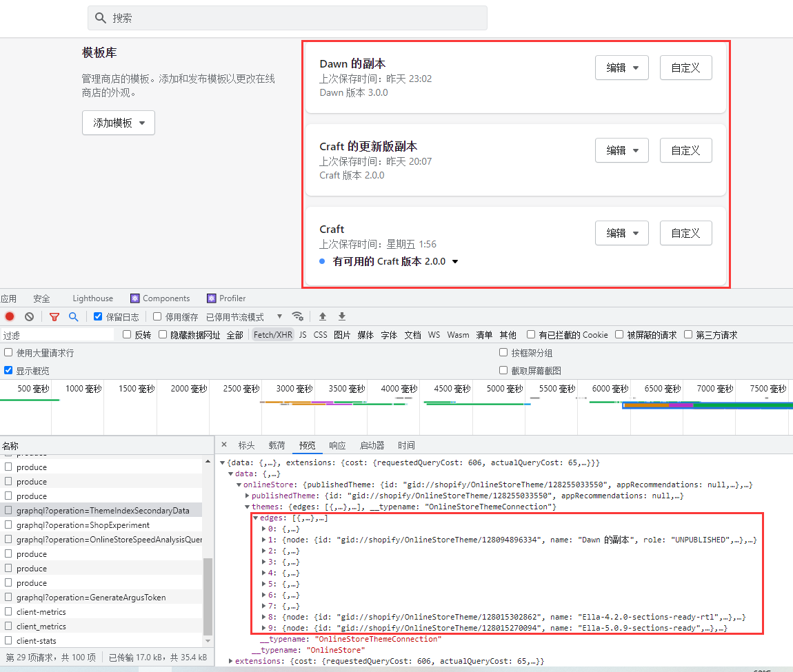Screen dimensions: 793x672
Task: Close the request details pane
Action: coord(224,445)
